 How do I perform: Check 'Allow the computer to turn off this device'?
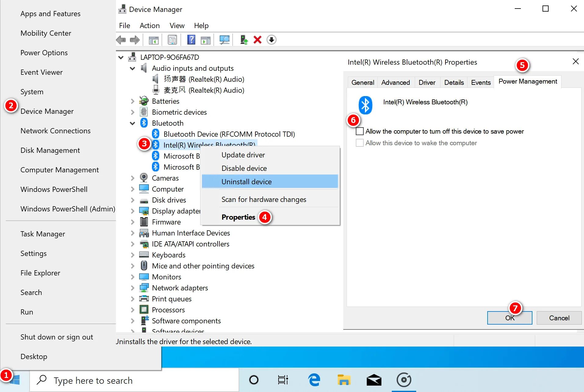pos(360,131)
